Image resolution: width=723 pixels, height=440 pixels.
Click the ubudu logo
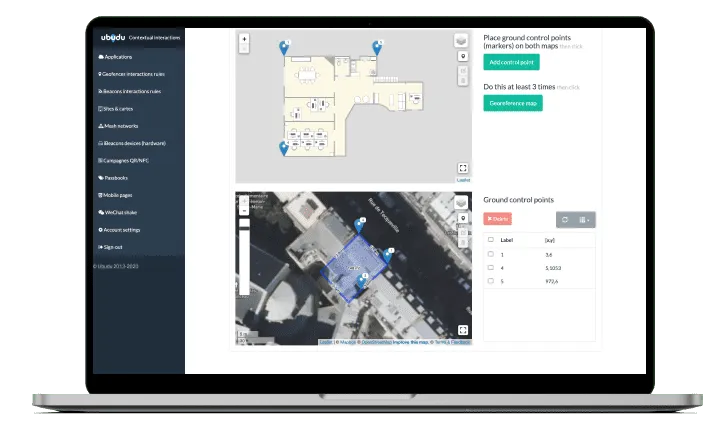113,37
